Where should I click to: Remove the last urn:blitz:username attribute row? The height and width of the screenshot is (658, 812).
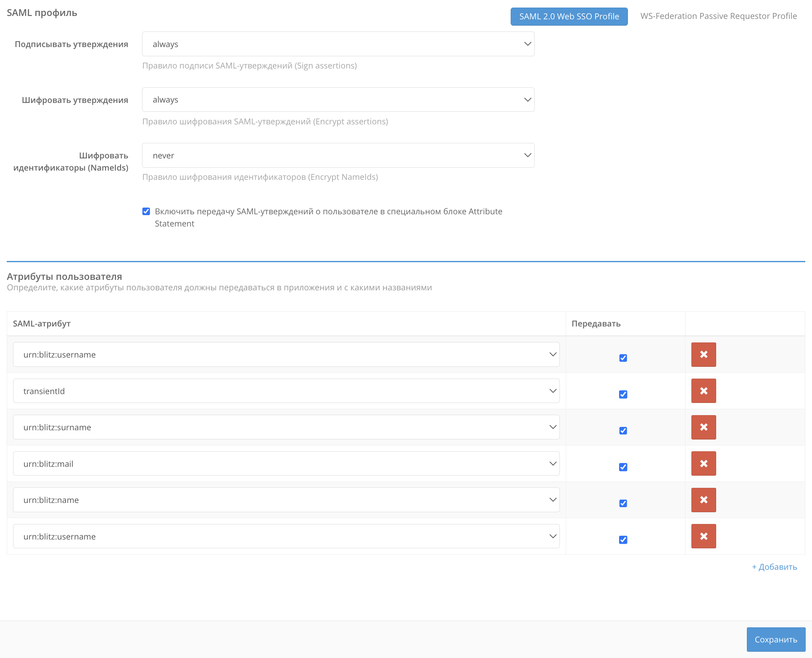pos(703,536)
